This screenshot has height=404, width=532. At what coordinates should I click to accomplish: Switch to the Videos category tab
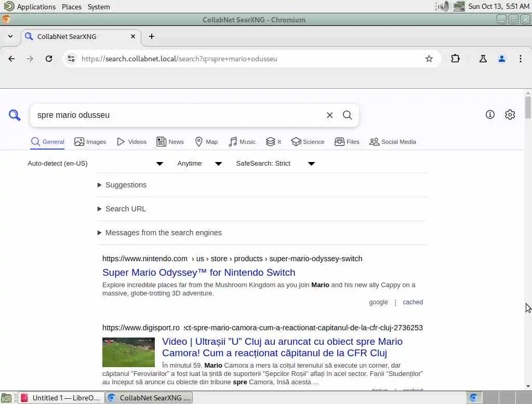click(x=131, y=142)
